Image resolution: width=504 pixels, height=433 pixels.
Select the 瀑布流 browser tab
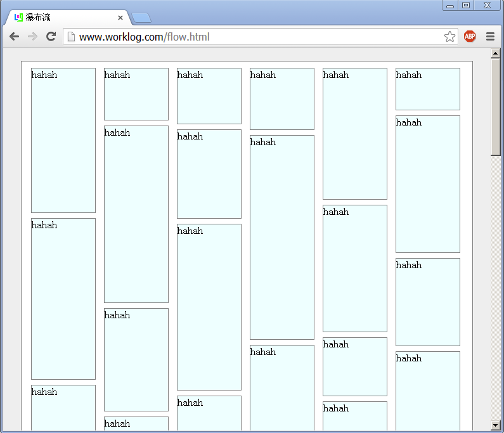tap(67, 18)
